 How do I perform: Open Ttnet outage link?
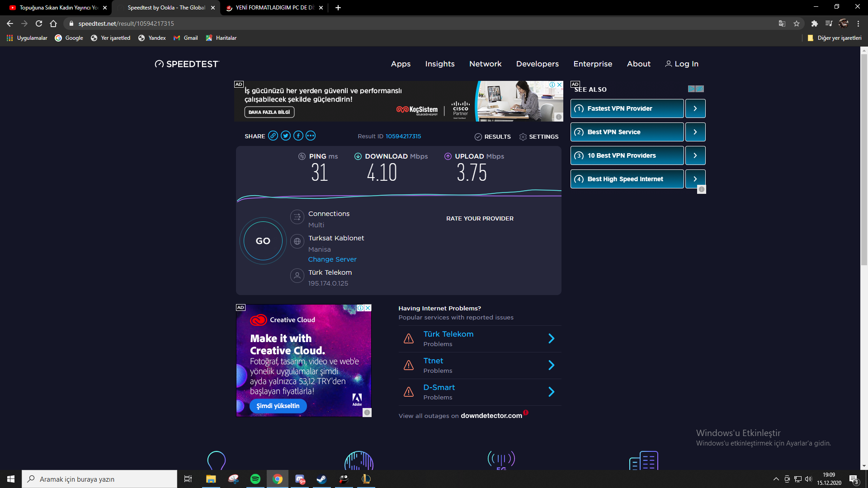[433, 361]
